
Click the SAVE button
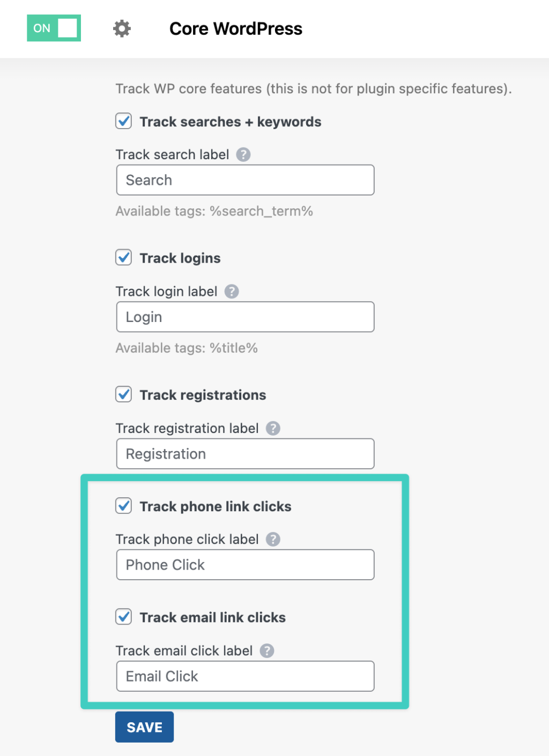point(144,727)
